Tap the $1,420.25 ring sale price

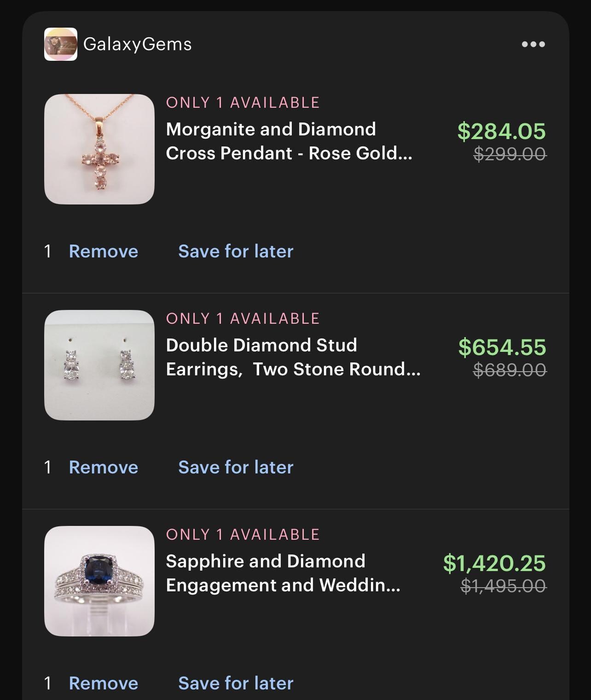(494, 563)
